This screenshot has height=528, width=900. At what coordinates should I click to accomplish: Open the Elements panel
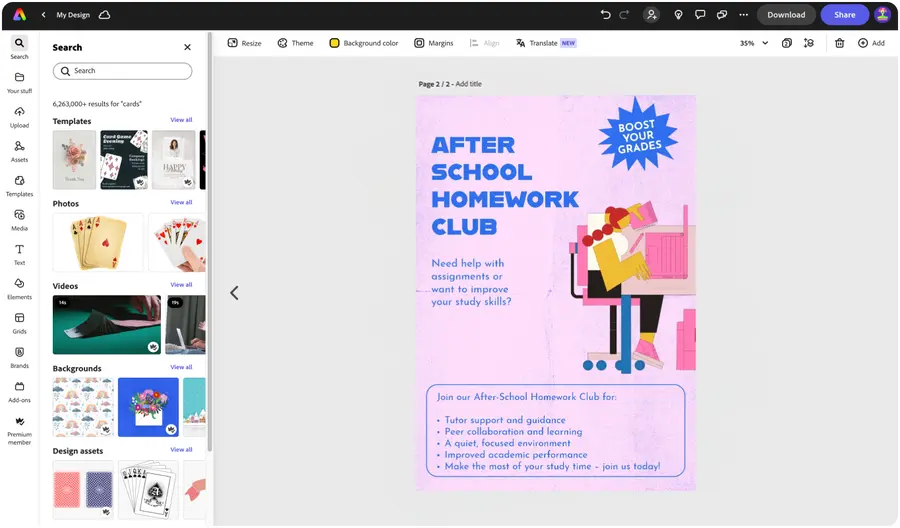tap(20, 289)
